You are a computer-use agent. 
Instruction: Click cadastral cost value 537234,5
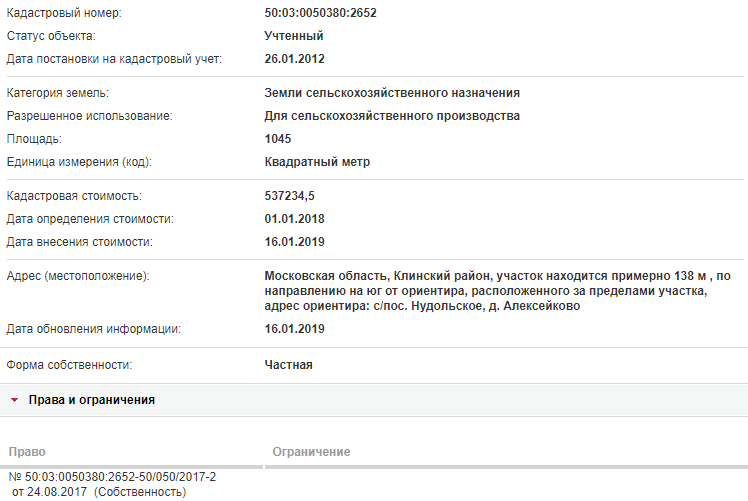[290, 196]
